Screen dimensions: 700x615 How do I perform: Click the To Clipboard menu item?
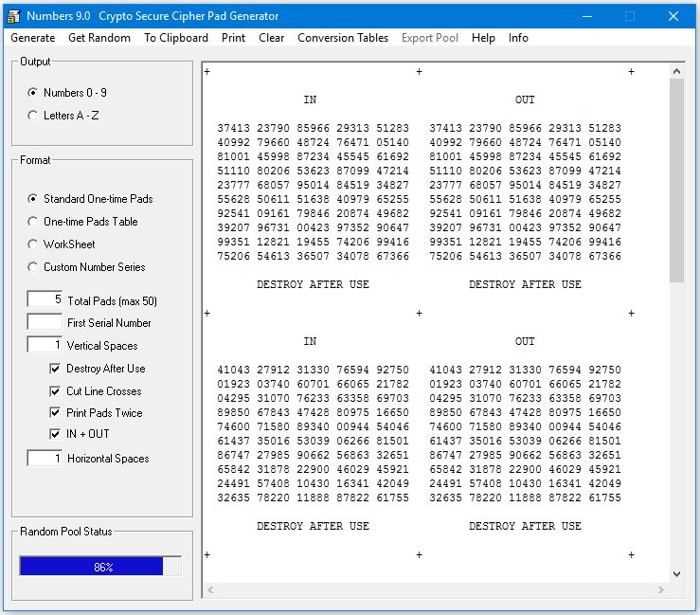coord(176,38)
